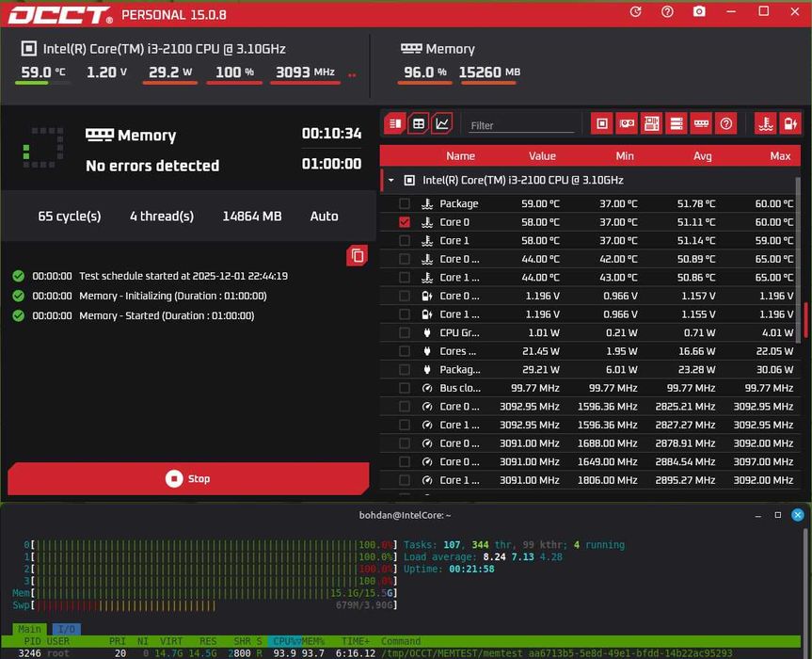Switch to the Main tab in htop
The width and height of the screenshot is (812, 659).
[29, 629]
